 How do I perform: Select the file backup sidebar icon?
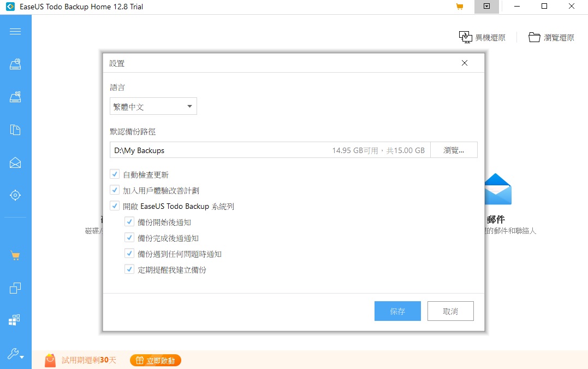(x=15, y=130)
